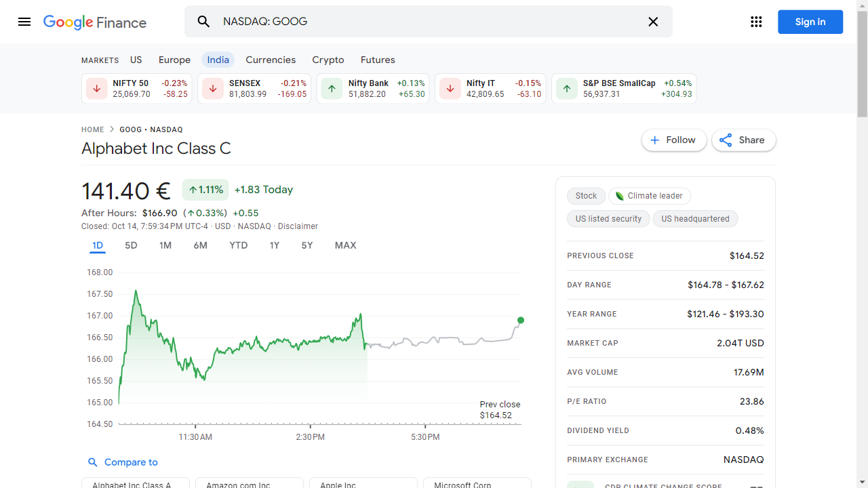Click the plus icon on the Follow button

pos(654,140)
